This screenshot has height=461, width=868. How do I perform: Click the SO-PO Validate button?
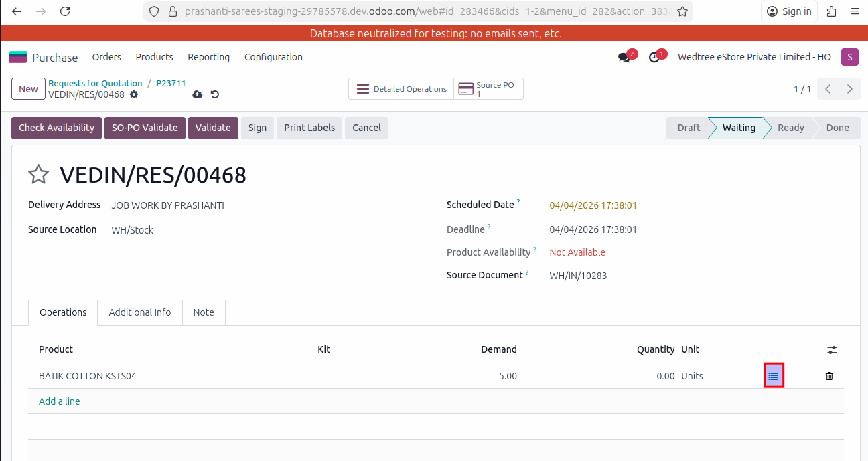coord(145,128)
